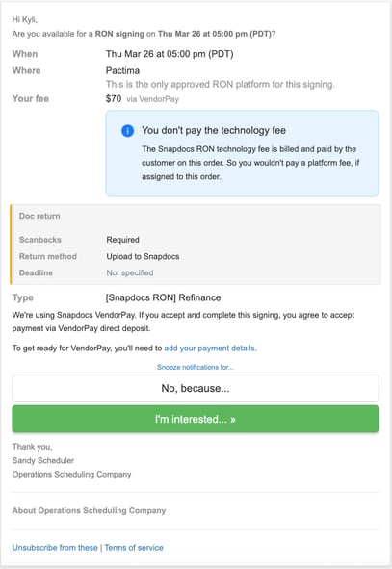Click the When value Thu Mar 26 time
Screen dimensions: 392x569
[x=170, y=54]
